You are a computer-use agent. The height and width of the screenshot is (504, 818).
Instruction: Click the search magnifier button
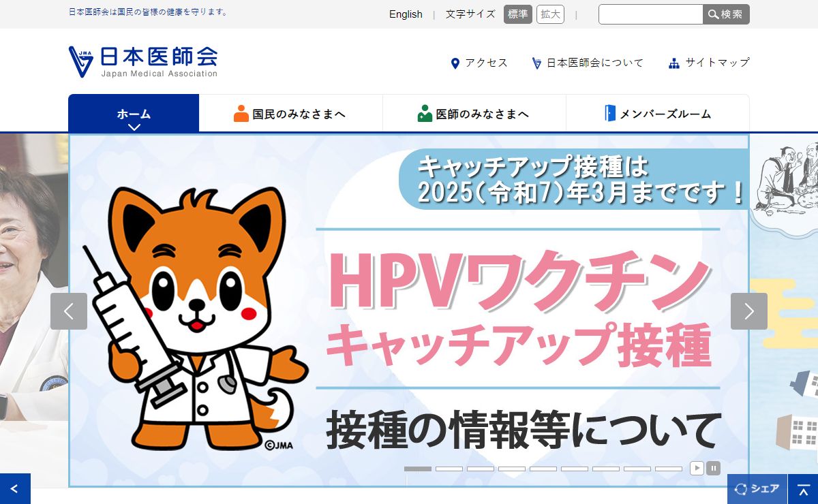[726, 14]
